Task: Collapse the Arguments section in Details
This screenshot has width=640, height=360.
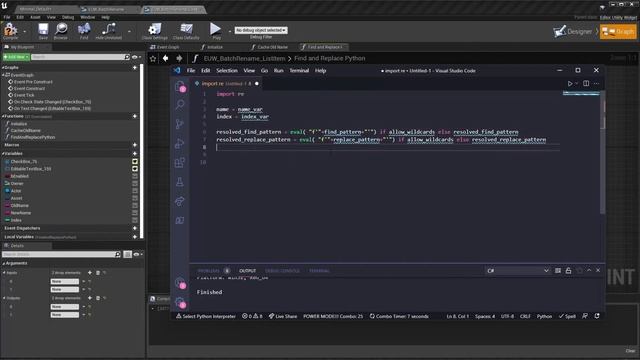Action: [4, 263]
